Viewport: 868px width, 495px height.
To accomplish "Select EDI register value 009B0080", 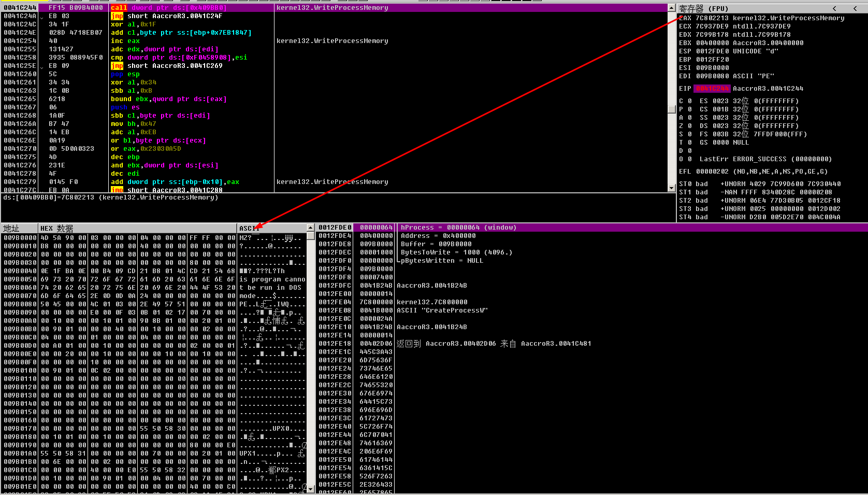I will 712,76.
